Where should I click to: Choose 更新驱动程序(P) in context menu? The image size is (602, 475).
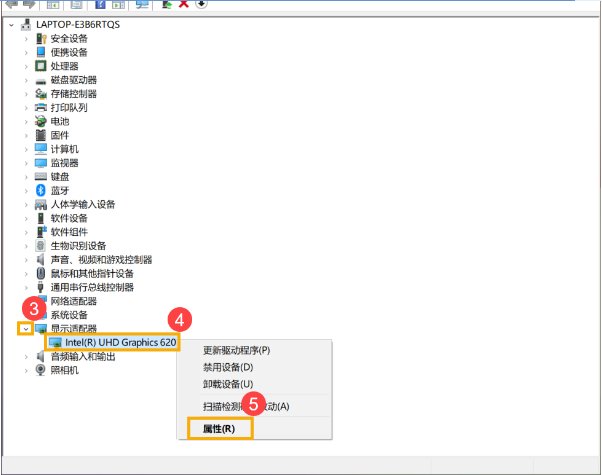[x=236, y=351]
